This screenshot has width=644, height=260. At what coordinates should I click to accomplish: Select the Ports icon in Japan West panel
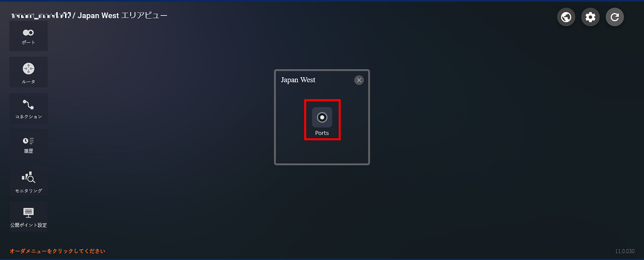coord(322,117)
